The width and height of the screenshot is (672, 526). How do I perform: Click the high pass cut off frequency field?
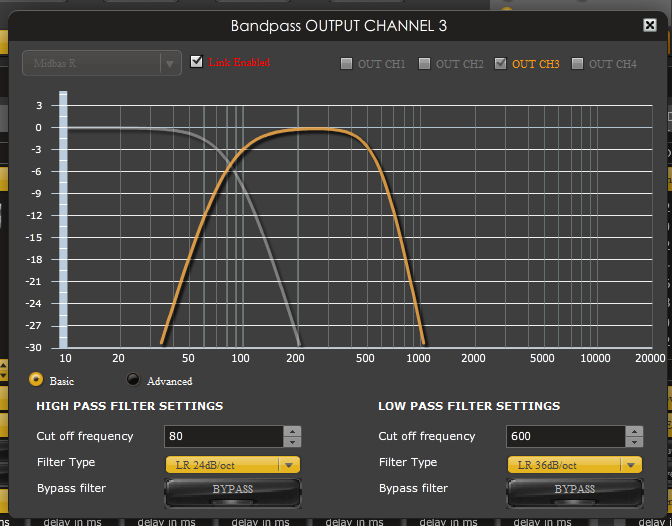(x=224, y=436)
